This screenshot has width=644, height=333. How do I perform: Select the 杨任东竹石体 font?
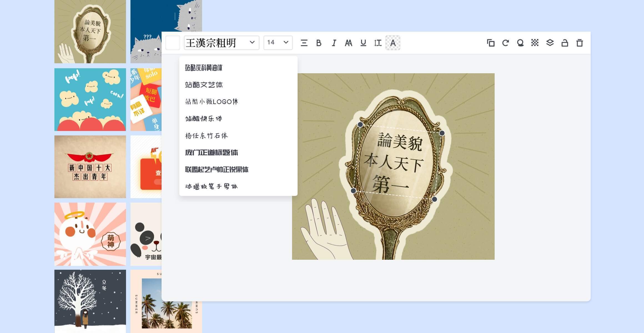(x=207, y=135)
